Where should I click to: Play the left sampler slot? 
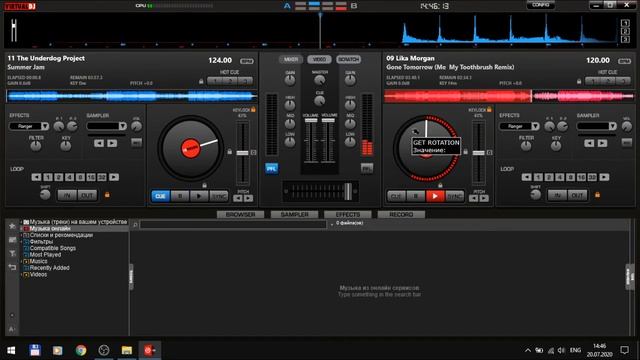click(x=112, y=143)
